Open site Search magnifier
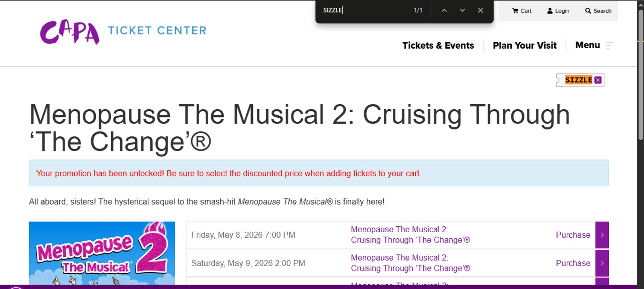The width and height of the screenshot is (644, 289). pyautogui.click(x=588, y=11)
